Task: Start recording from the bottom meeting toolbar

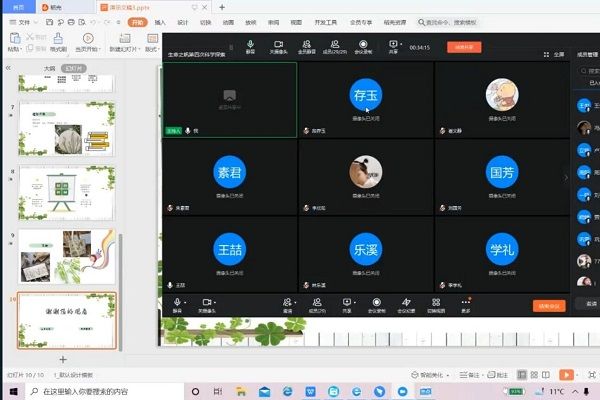Action: coord(377,302)
